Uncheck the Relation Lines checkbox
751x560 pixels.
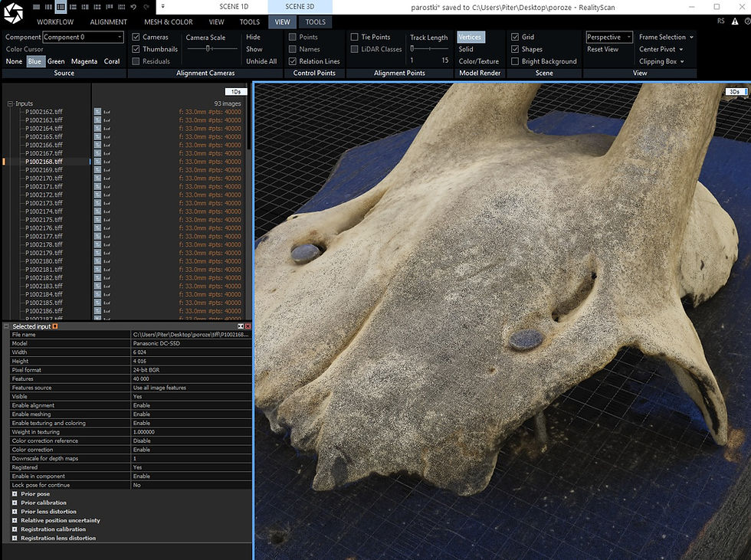click(x=293, y=61)
